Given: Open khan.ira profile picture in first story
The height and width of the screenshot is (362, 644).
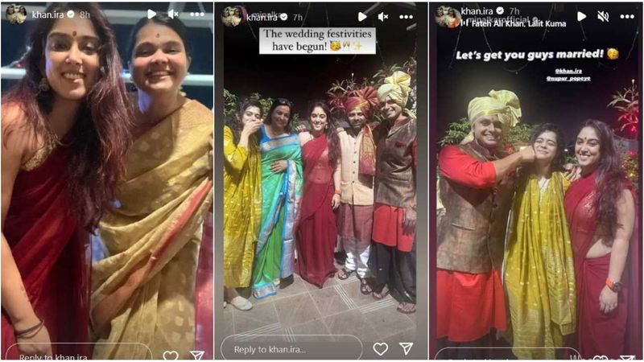Looking at the screenshot, I should coord(15,14).
